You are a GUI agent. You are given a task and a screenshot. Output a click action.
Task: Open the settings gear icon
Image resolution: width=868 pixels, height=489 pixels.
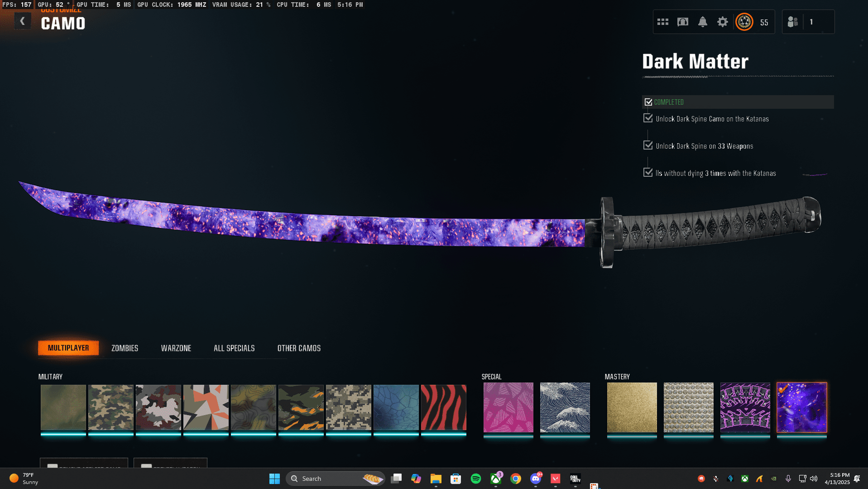click(722, 22)
